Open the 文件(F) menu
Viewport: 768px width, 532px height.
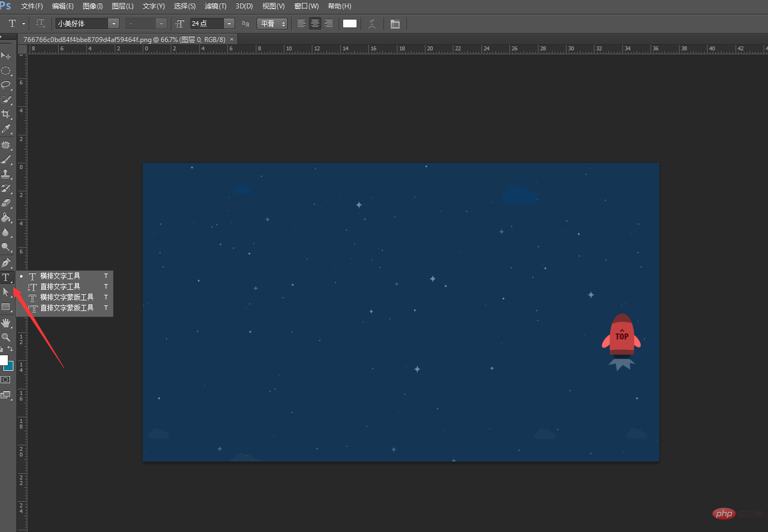click(x=32, y=6)
